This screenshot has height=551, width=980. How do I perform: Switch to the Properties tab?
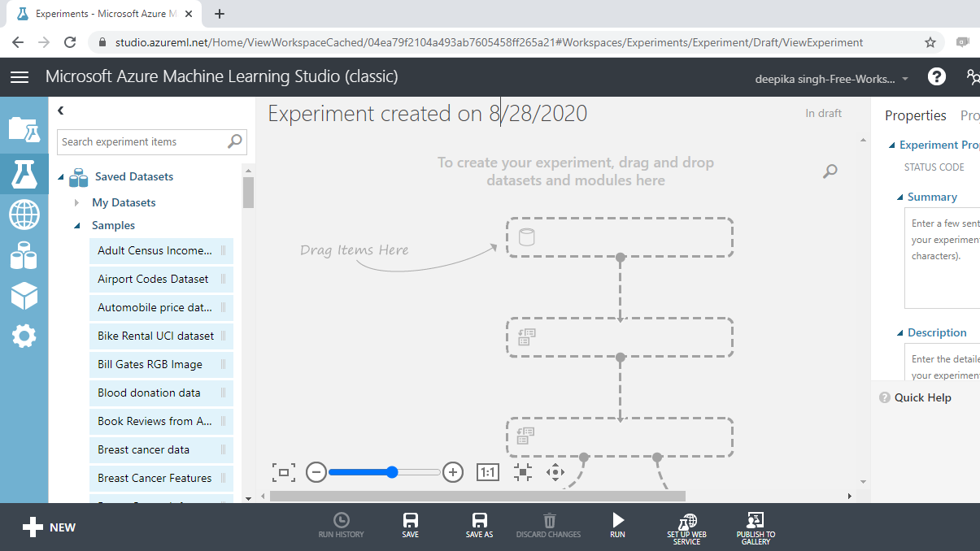916,115
